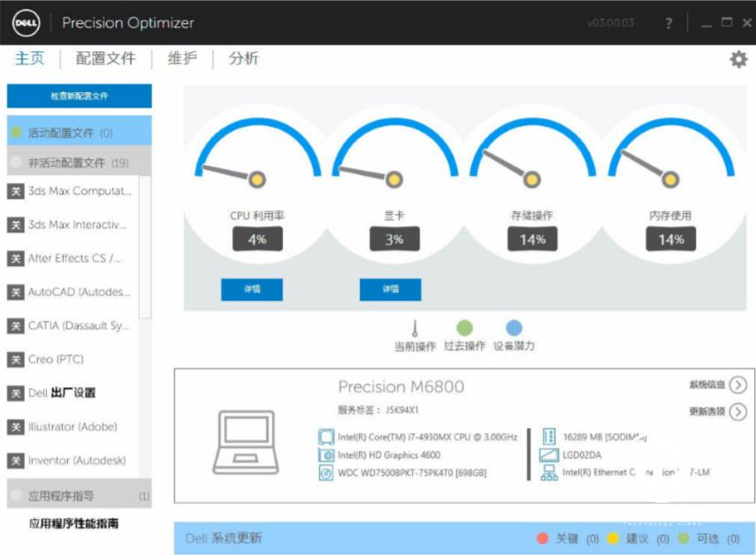Viewport: 756px width, 555px height.
Task: Switch to 维护 tab
Action: 182,58
